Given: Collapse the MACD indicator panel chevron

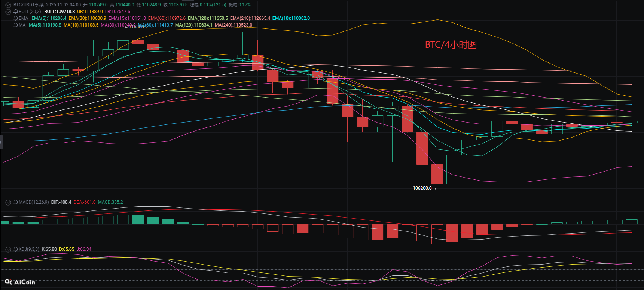Looking at the screenshot, I should 8,202.
